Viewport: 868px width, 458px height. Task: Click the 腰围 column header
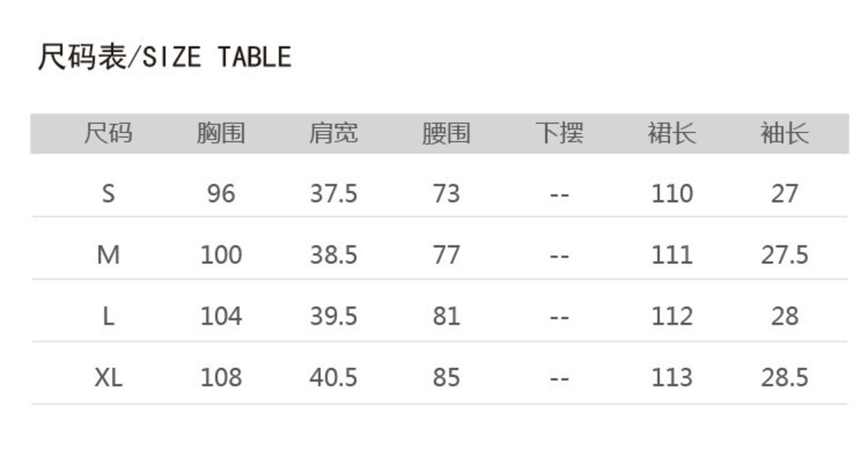pos(446,133)
